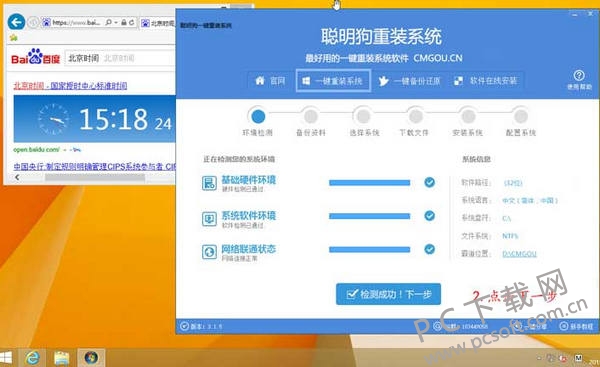The width and height of the screenshot is (600, 367).
Task: Click 检测成功！下一步 button
Action: coord(388,294)
